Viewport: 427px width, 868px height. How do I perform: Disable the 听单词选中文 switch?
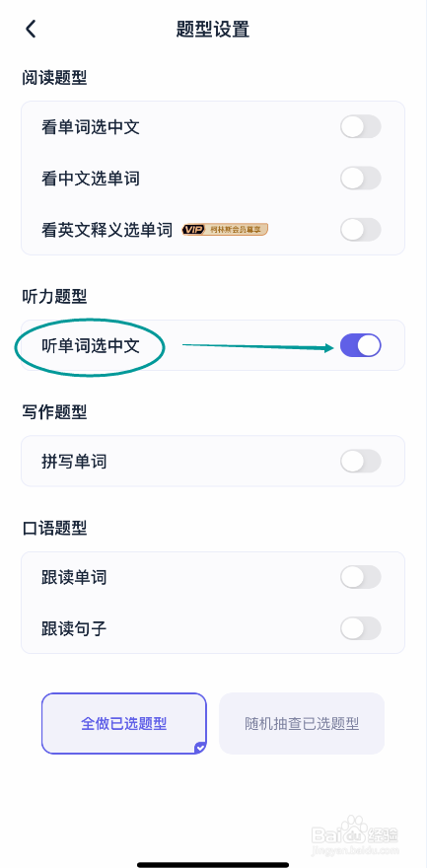(x=361, y=345)
